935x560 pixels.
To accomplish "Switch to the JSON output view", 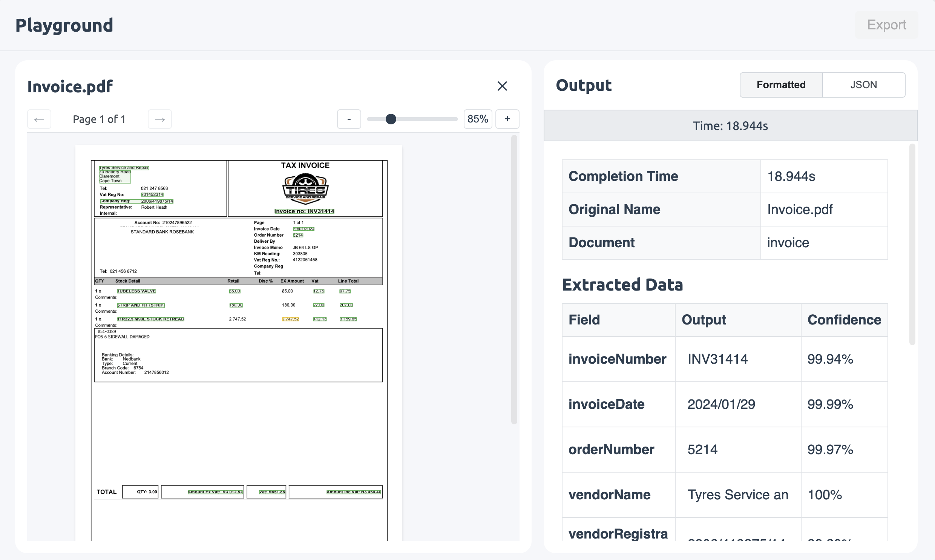I will (864, 84).
